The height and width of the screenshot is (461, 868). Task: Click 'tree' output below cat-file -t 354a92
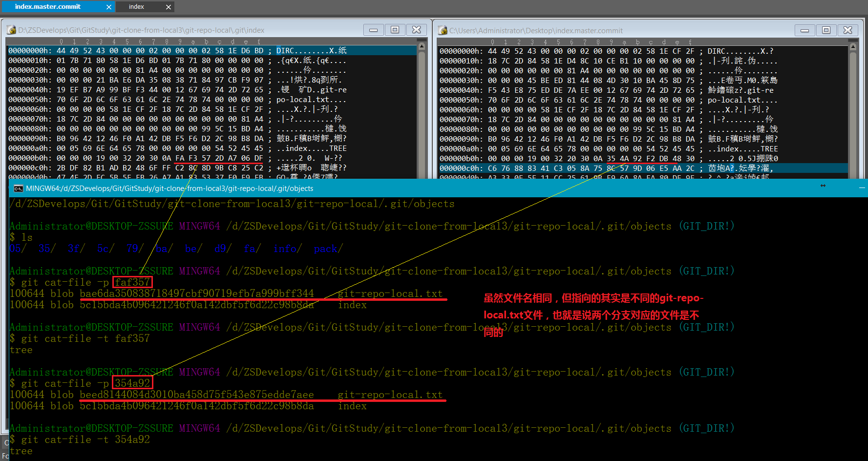tap(21, 451)
